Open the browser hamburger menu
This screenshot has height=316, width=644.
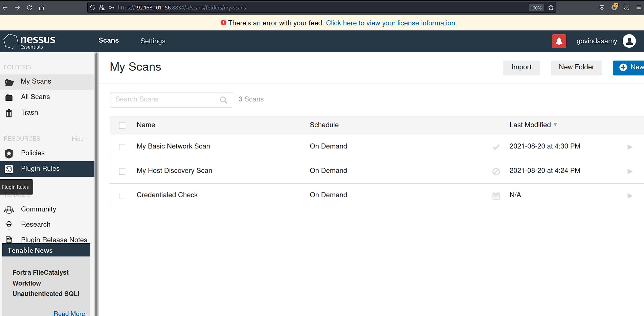coord(639,7)
